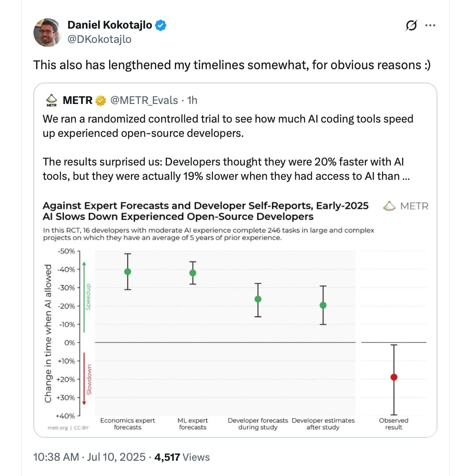Open the Grok slashed-circle icon
466x476 pixels.
[x=411, y=25]
